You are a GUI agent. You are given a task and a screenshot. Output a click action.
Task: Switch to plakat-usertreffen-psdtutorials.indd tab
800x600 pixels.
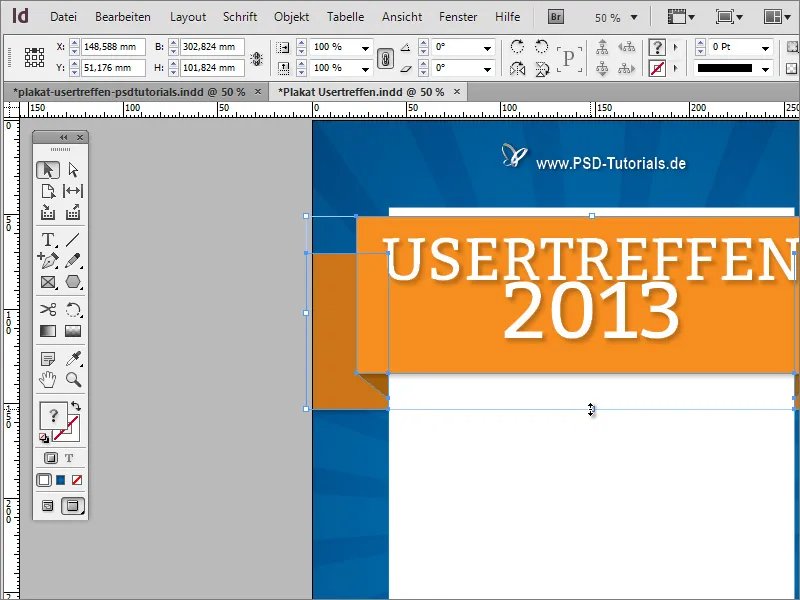tap(129, 92)
